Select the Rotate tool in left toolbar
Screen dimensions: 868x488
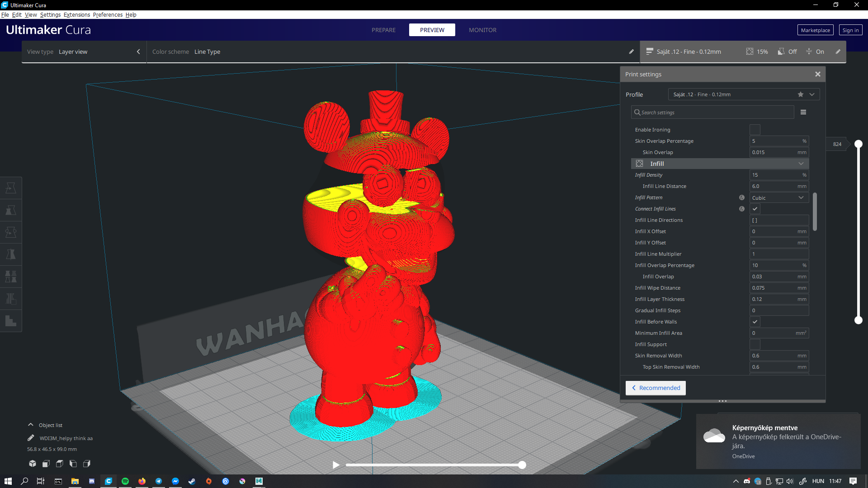coord(11,232)
